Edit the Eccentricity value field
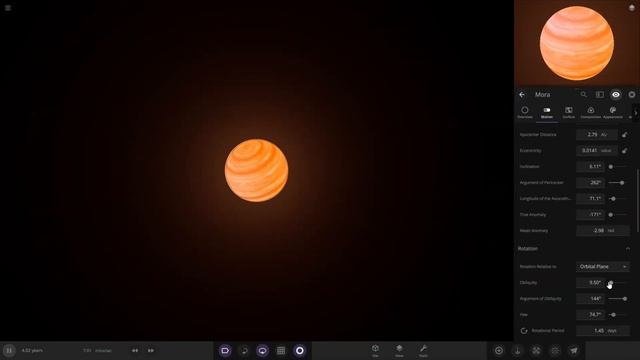The width and height of the screenshot is (640, 360). 596,151
